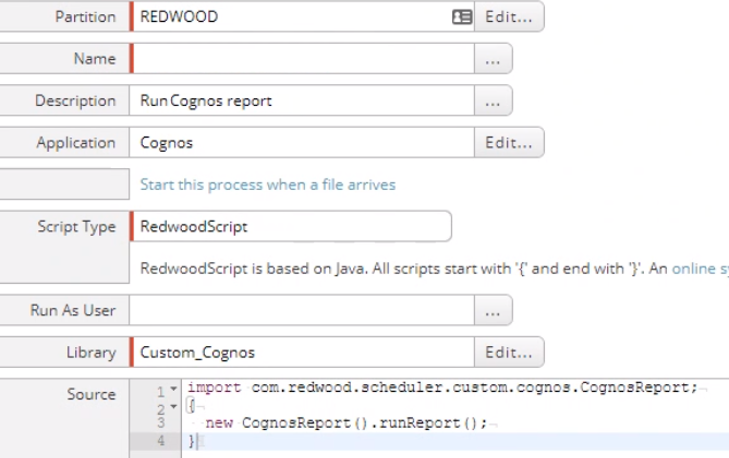The width and height of the screenshot is (729, 458).
Task: Follow 'Start this process when a file arrives' link
Action: coord(268,185)
